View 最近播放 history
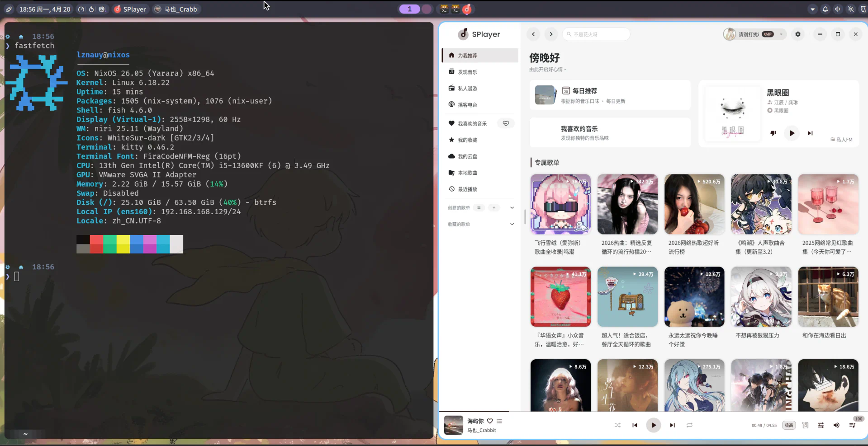Screen dimensions: 868x446 467,189
